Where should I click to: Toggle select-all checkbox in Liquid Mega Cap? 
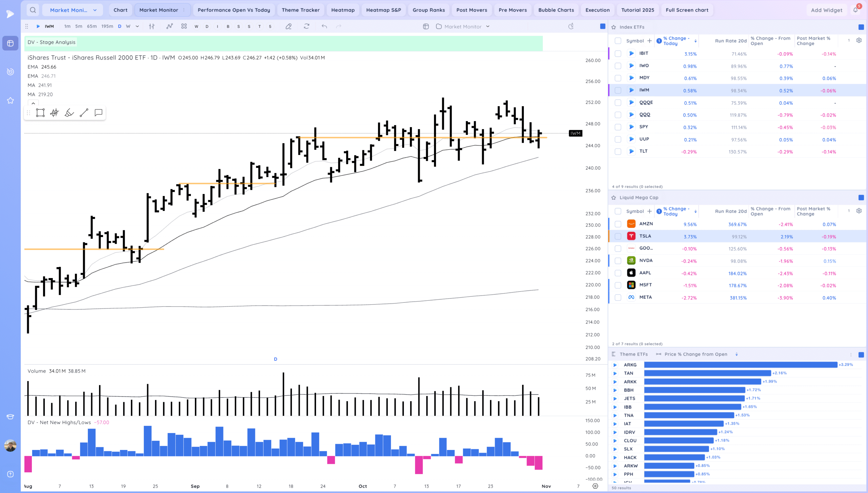point(618,211)
